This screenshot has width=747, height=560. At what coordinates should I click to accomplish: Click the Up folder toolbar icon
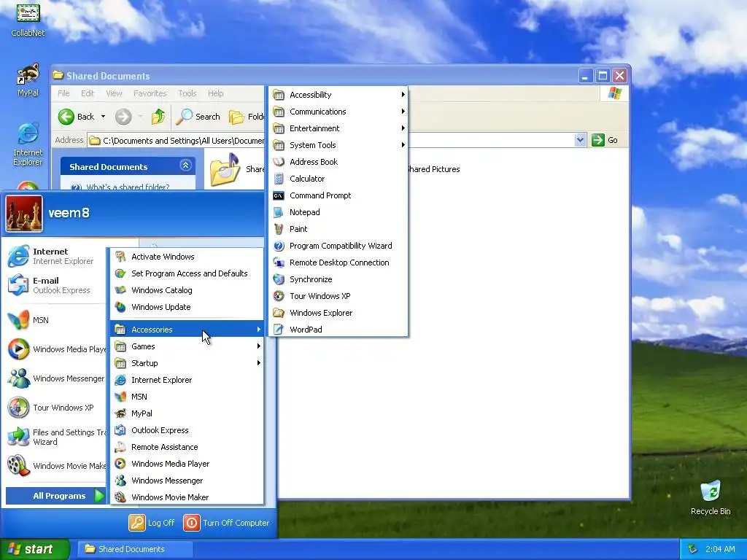tap(158, 117)
